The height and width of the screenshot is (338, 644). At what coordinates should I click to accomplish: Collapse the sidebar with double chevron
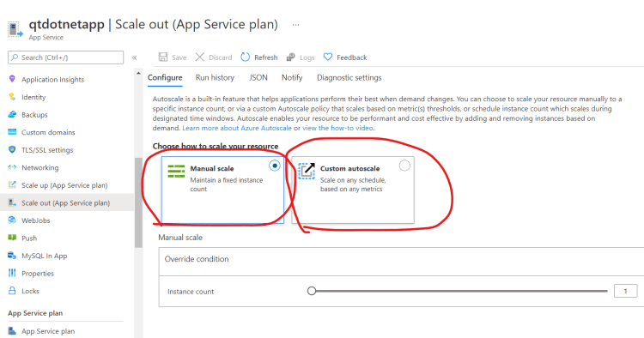134,57
